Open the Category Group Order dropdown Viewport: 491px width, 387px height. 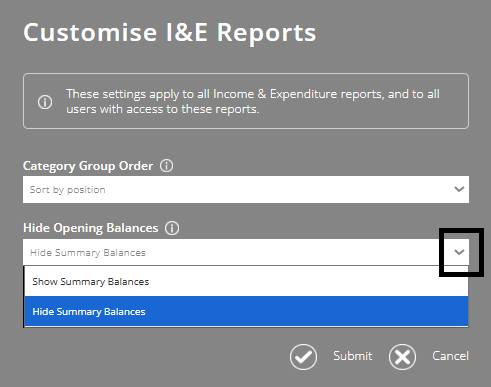click(x=246, y=189)
